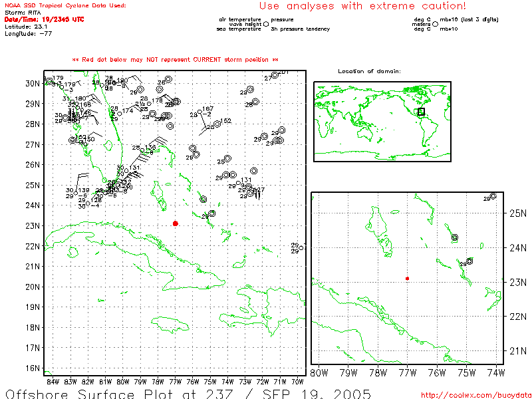Image resolution: width=532 pixels, height=399 pixels.
Task: Click the buoy station circle near 25N in inset
Action: [493, 196]
